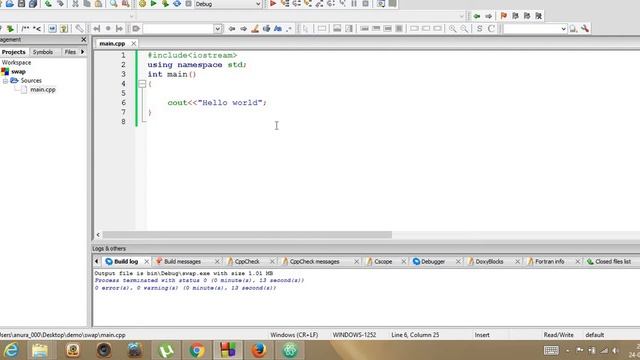This screenshot has width=640, height=360.
Task: Click the Jump forward arrow icon
Action: [x=489, y=16]
